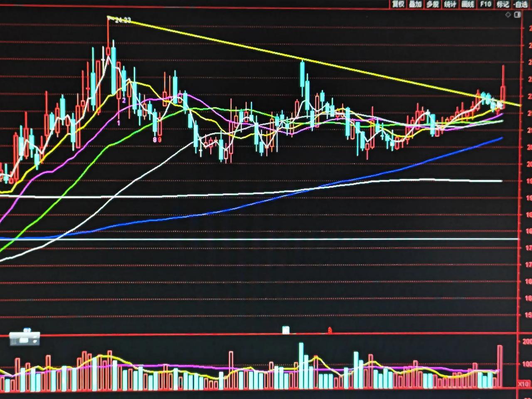Image resolution: width=532 pixels, height=399 pixels.
Task: Open the 复权 adjustment option
Action: pos(398,4)
